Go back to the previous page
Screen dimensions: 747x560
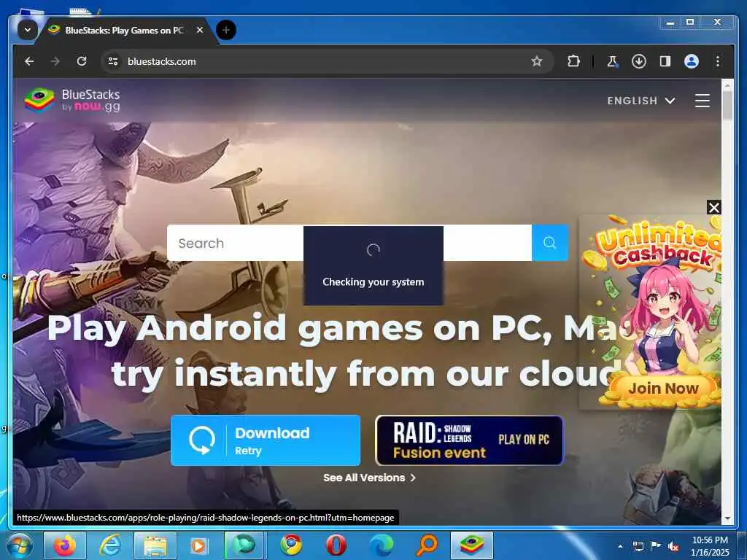29,61
